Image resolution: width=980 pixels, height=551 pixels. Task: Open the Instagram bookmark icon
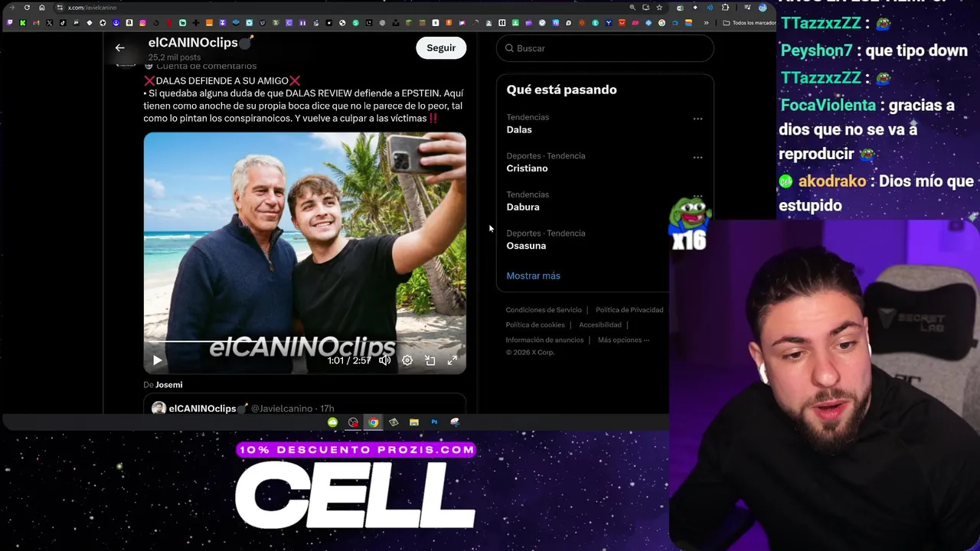(142, 23)
